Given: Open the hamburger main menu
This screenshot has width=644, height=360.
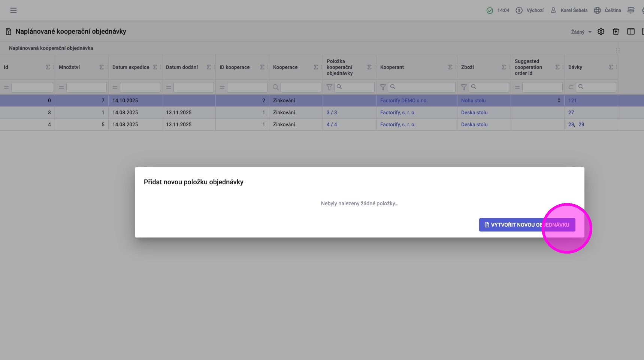Looking at the screenshot, I should click(13, 10).
